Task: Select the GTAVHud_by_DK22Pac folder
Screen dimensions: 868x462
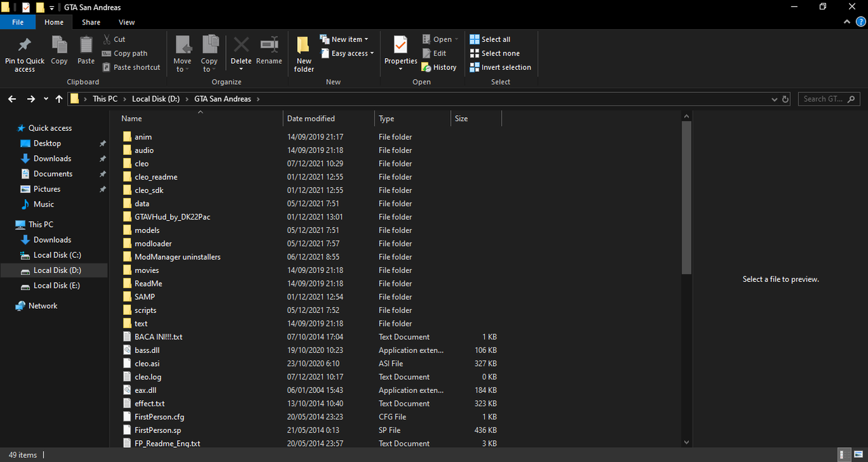Action: pos(172,217)
